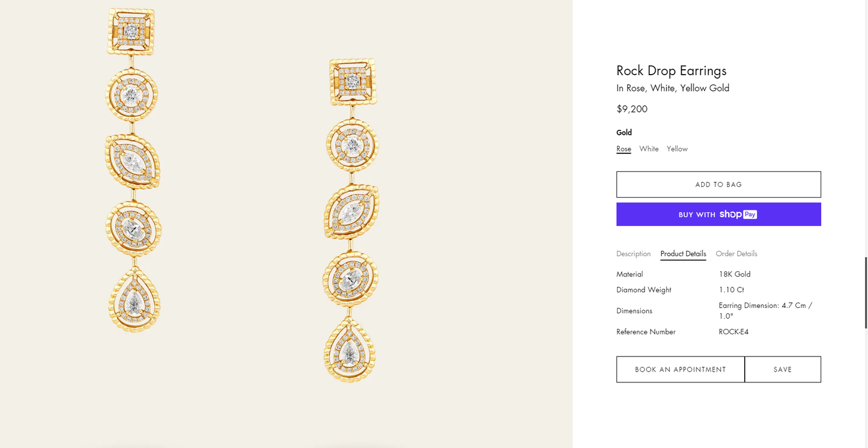Click the left earring's marquise middle link
Image resolution: width=868 pixels, height=448 pixels.
132,162
